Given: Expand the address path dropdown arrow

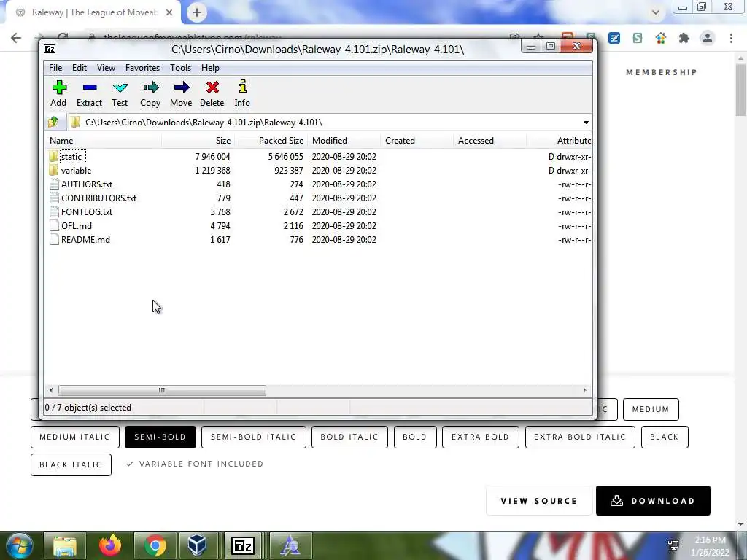Looking at the screenshot, I should [x=586, y=122].
